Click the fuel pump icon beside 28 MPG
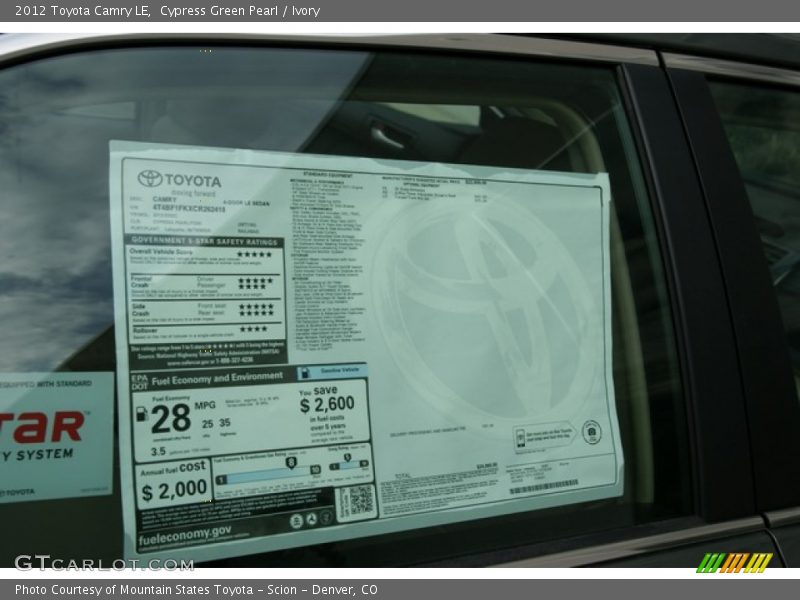 click(x=141, y=413)
